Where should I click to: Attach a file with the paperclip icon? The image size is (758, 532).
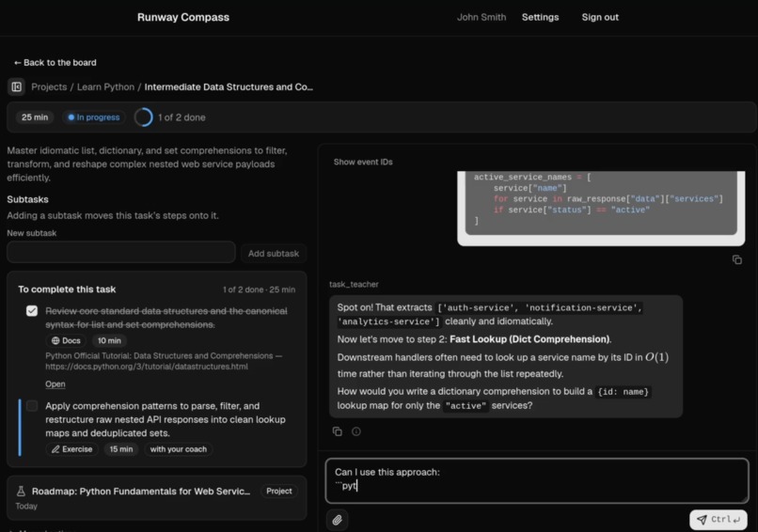pos(337,520)
